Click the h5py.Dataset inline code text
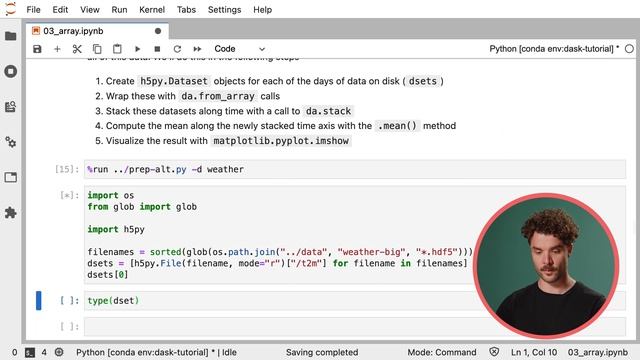Image resolution: width=640 pixels, height=360 pixels. pyautogui.click(x=174, y=81)
